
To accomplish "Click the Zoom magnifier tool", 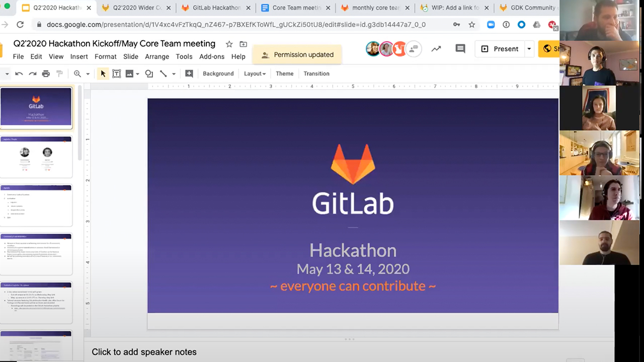I will [x=77, y=73].
